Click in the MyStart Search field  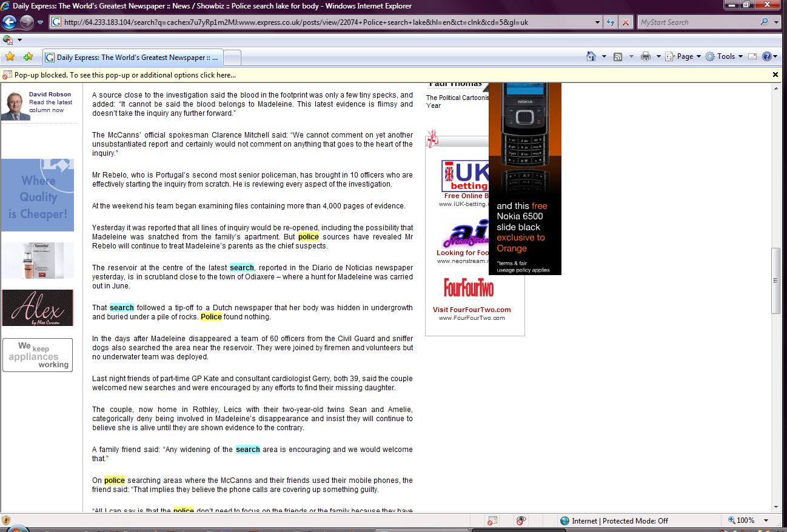tap(697, 22)
